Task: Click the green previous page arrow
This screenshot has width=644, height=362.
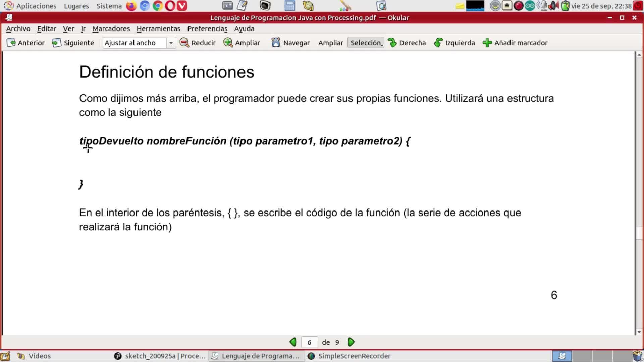Action: point(293,342)
